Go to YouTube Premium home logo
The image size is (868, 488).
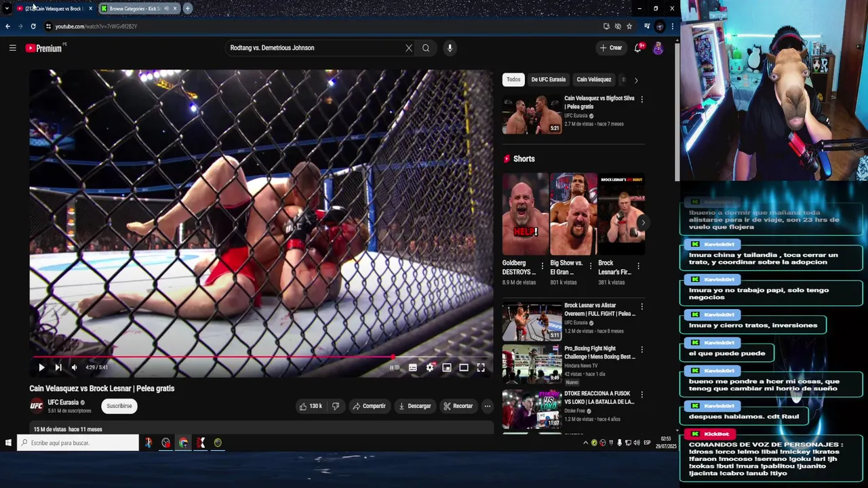tap(44, 48)
